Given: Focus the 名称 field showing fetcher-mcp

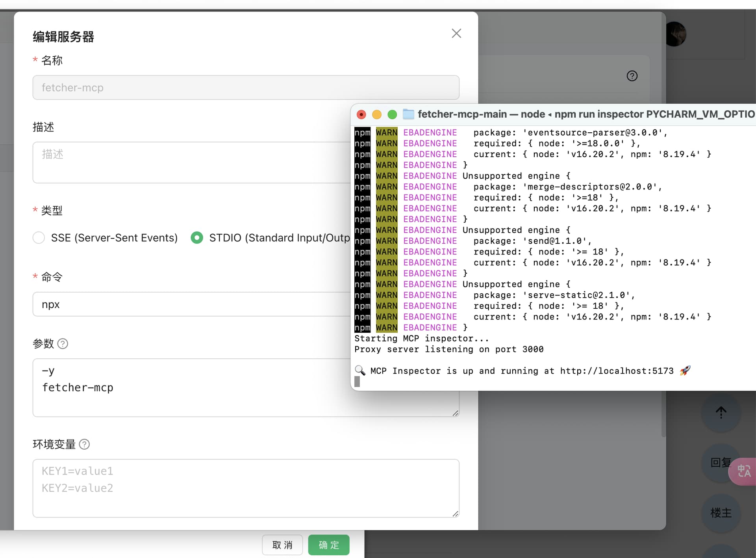Looking at the screenshot, I should click(246, 87).
